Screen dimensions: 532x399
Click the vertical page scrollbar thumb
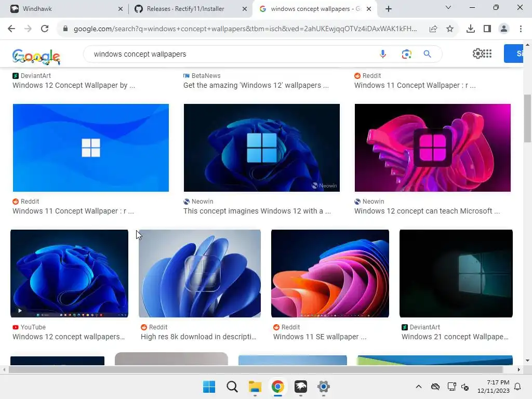[x=527, y=118]
